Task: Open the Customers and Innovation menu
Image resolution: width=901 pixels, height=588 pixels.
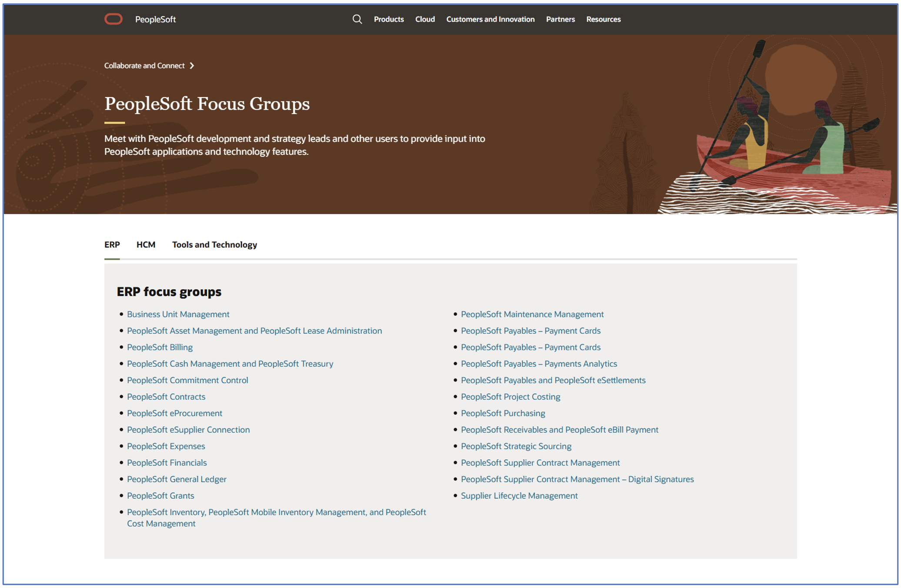Action: click(x=491, y=19)
